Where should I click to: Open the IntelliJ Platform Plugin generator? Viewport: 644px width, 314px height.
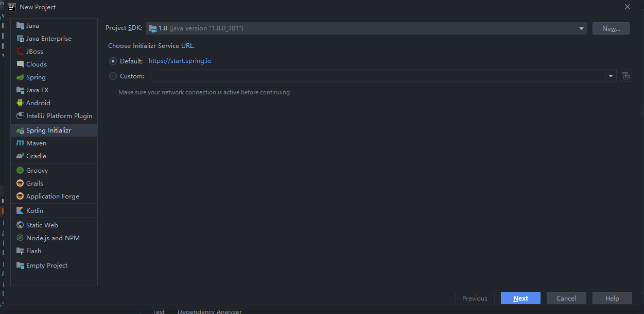point(58,115)
